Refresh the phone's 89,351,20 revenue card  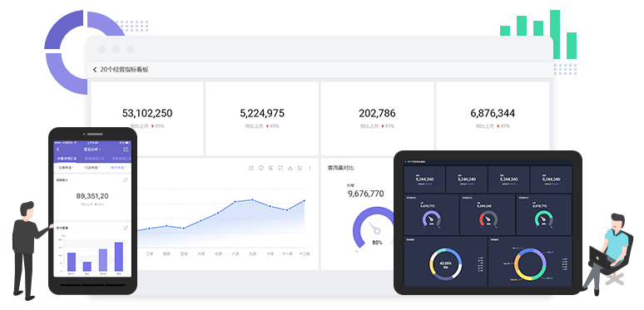pos(125,180)
